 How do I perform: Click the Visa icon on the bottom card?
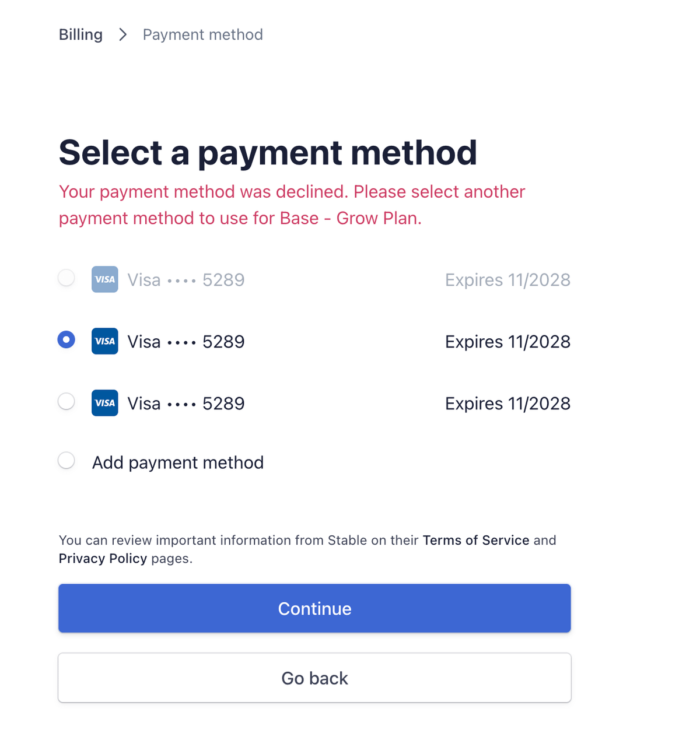point(104,403)
